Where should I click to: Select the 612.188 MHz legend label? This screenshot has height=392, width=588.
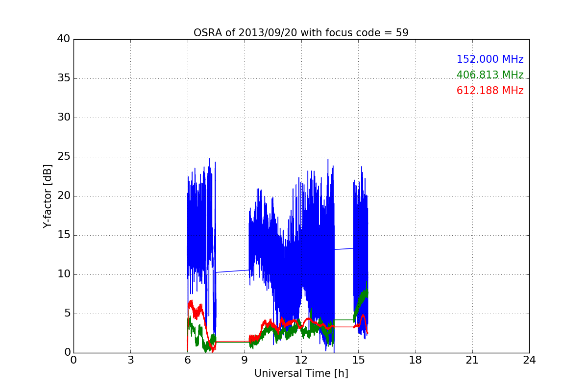tap(490, 91)
